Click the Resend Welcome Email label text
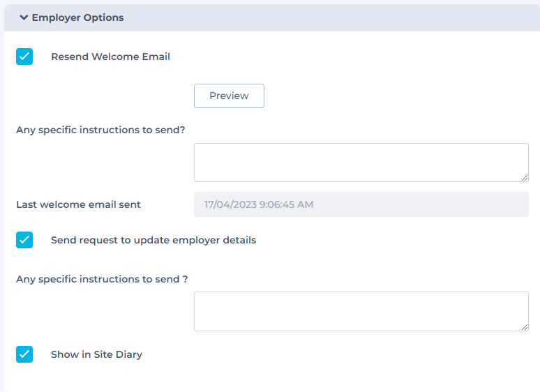540x392 pixels. click(110, 56)
